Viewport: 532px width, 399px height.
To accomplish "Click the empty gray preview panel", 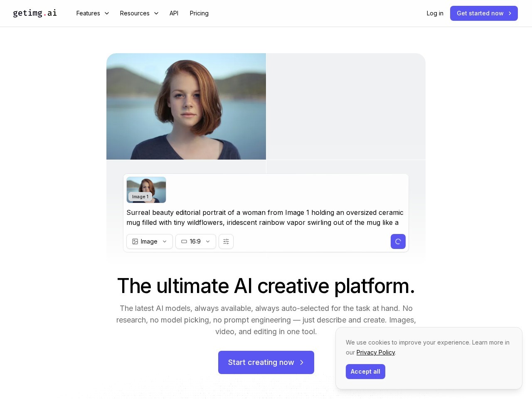I will coord(346,106).
